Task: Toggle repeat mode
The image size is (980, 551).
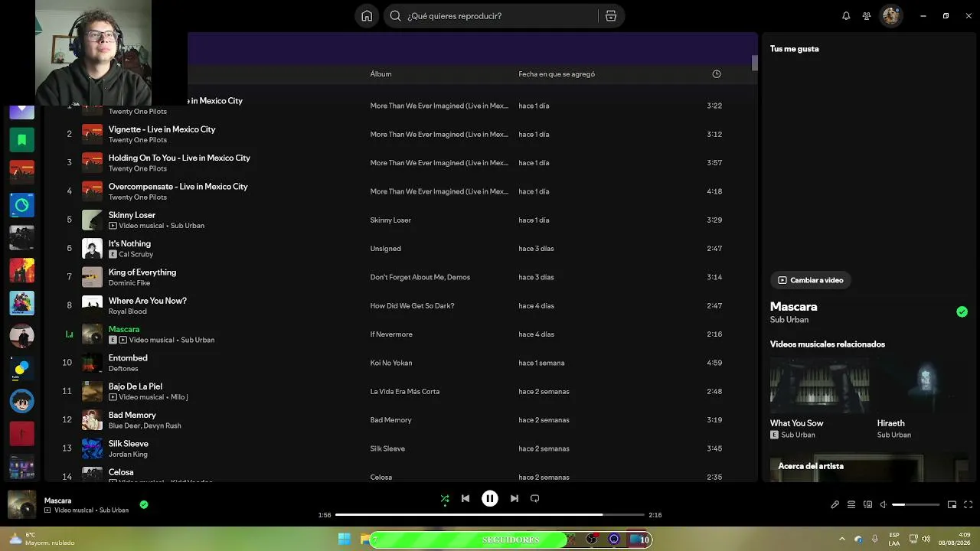Action: pos(535,498)
